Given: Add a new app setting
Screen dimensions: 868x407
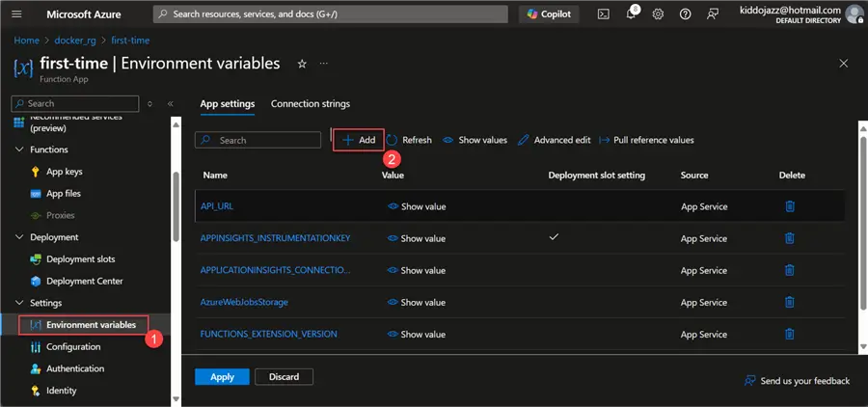Looking at the screenshot, I should point(359,140).
